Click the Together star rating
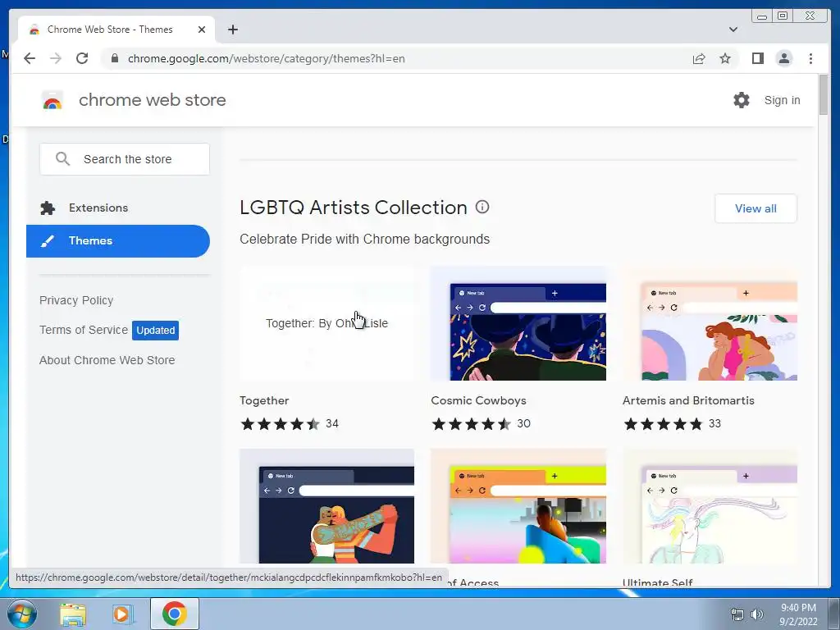The image size is (840, 630). click(x=281, y=424)
